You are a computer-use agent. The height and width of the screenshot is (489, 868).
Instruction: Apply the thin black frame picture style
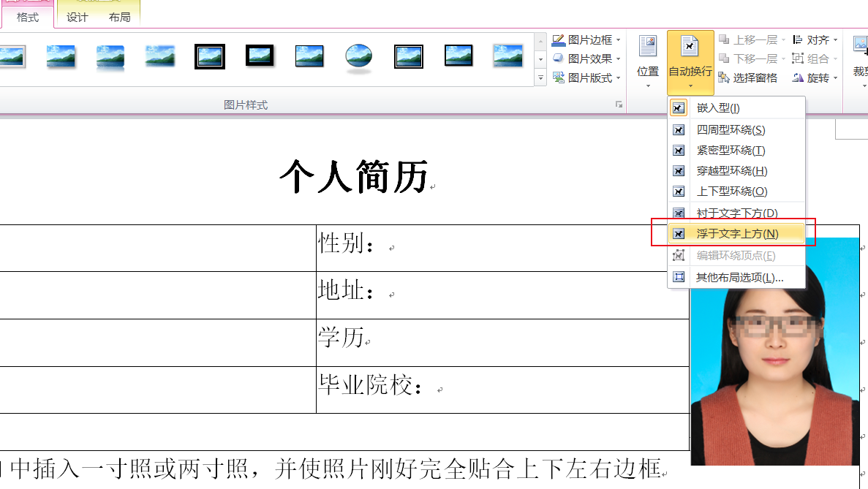pyautogui.click(x=458, y=56)
